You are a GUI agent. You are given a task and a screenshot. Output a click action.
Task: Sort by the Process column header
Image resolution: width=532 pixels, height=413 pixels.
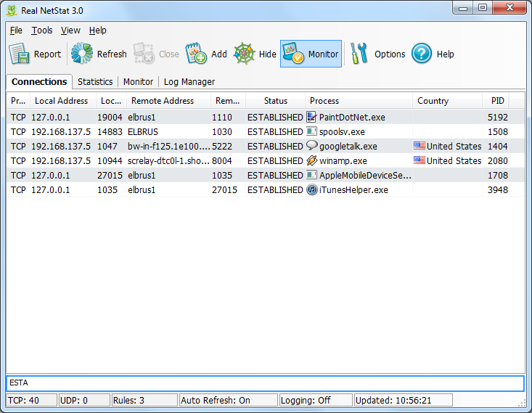(359, 101)
